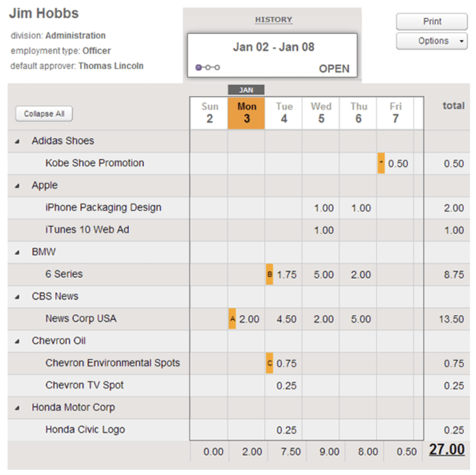The height and width of the screenshot is (475, 476).
Task: Open the Options dropdown menu
Action: tap(432, 41)
